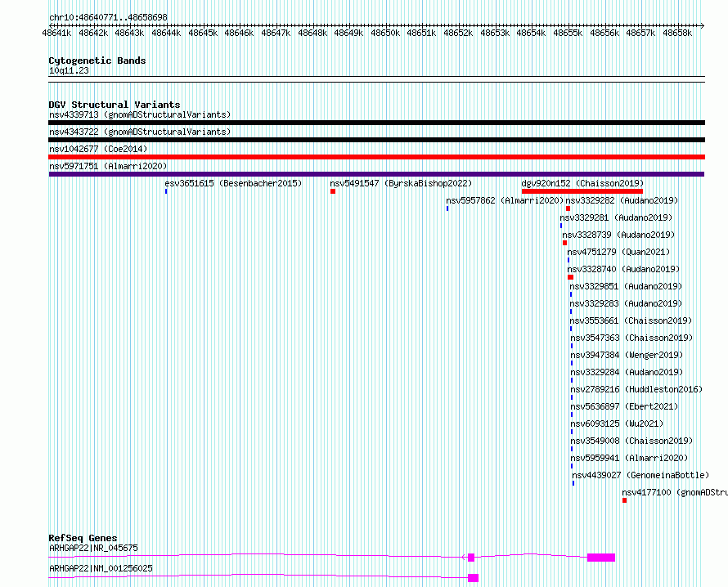This screenshot has height=587, width=728.
Task: Open nsv5636897 (Ebert2021) variant label
Action: click(x=624, y=406)
